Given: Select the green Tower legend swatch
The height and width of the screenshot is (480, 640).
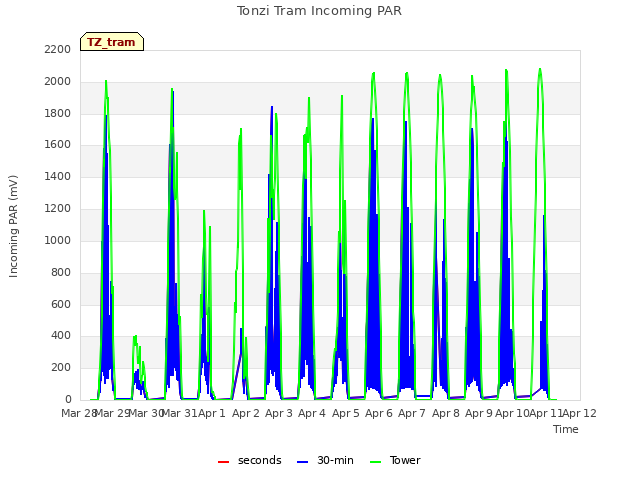Looking at the screenshot, I should (x=375, y=462).
